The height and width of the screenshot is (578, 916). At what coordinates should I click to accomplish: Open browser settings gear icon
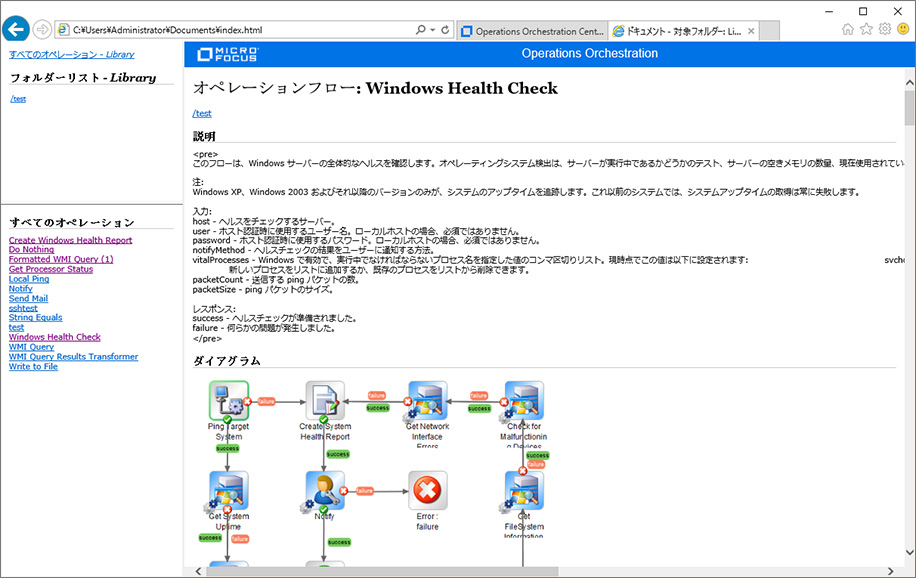coord(885,29)
